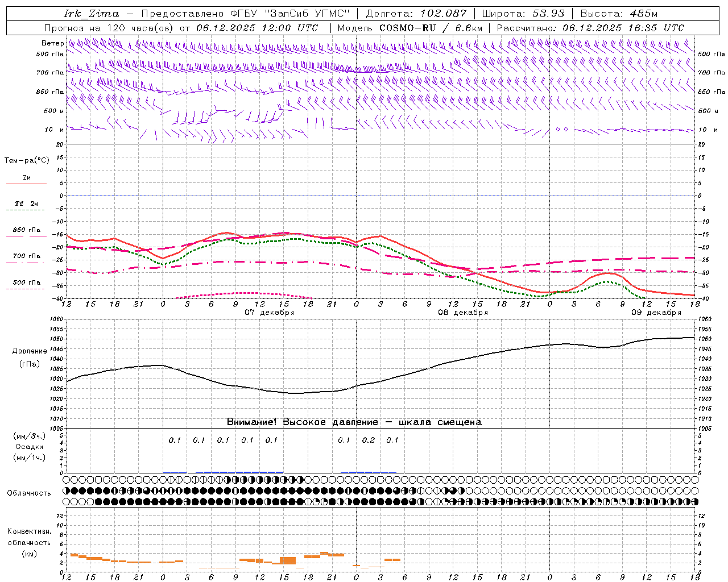The image size is (728, 582).
Task: Click the "10 м" wind level label on left
Action: click(x=55, y=130)
